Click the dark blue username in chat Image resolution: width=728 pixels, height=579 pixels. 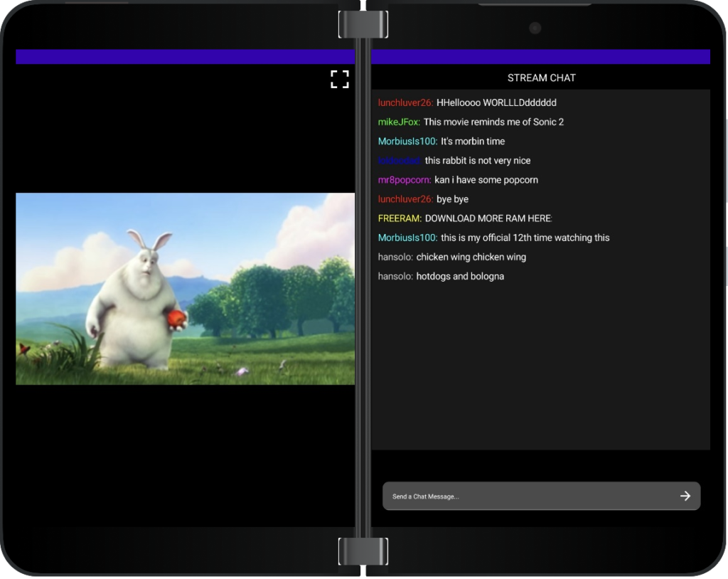[x=400, y=161]
